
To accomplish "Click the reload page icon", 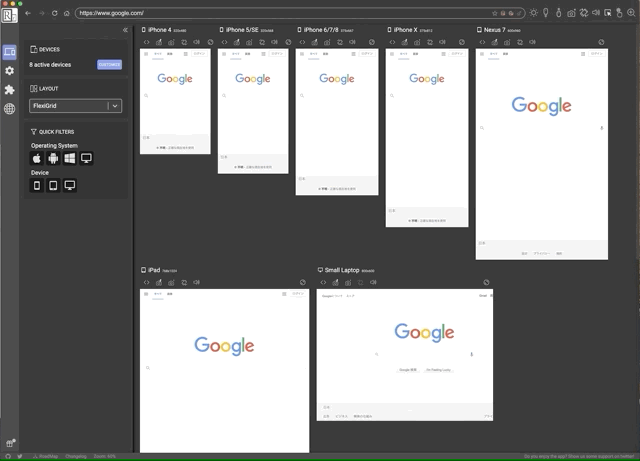I will (x=54, y=13).
